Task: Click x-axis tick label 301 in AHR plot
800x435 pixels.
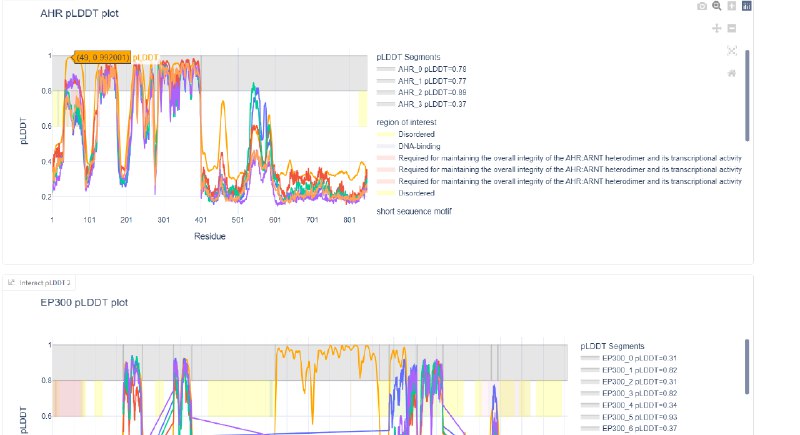Action: [x=163, y=220]
